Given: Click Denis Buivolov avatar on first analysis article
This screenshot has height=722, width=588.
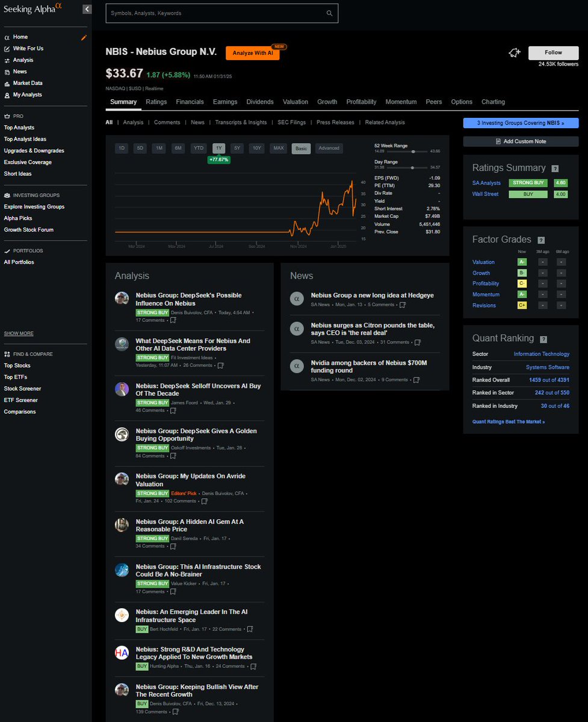Looking at the screenshot, I should (122, 298).
